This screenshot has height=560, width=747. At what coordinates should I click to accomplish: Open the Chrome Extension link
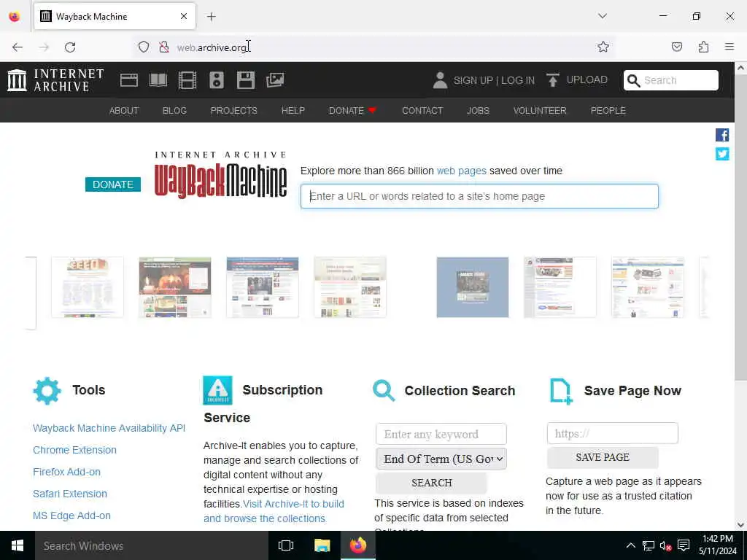pos(75,450)
